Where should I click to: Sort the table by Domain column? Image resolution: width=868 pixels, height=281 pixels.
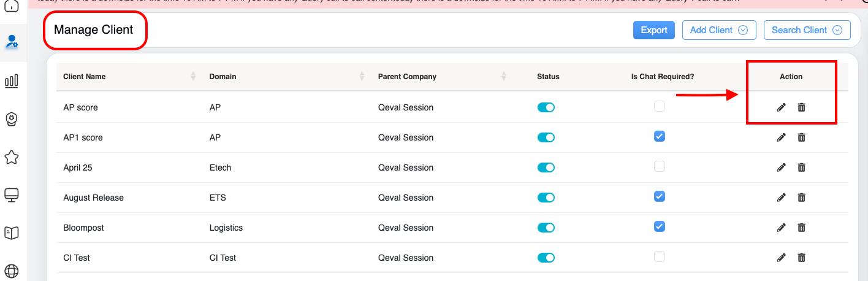tap(362, 77)
